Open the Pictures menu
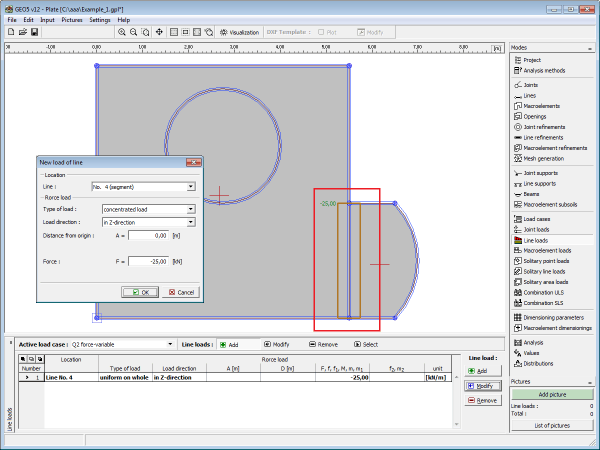This screenshot has height=450, width=600. [x=72, y=20]
